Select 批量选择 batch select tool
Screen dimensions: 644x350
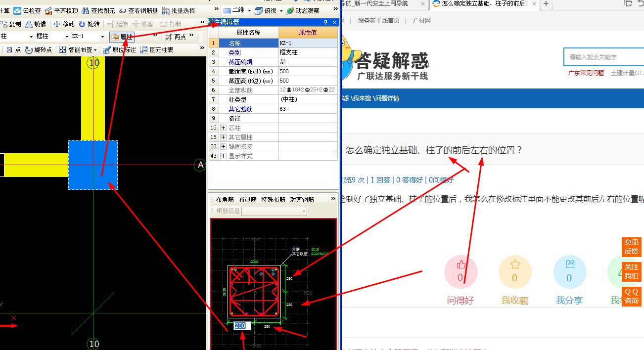point(179,10)
